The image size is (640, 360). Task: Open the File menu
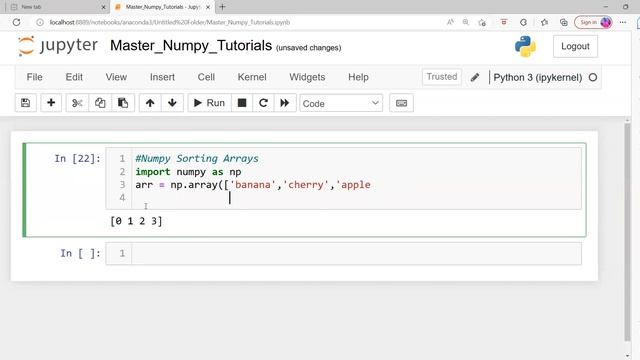(34, 77)
